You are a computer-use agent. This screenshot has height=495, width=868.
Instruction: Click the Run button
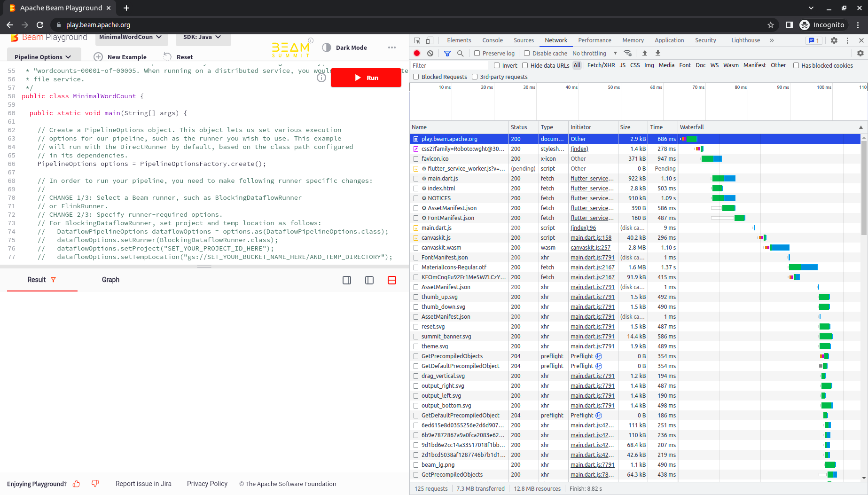click(366, 78)
